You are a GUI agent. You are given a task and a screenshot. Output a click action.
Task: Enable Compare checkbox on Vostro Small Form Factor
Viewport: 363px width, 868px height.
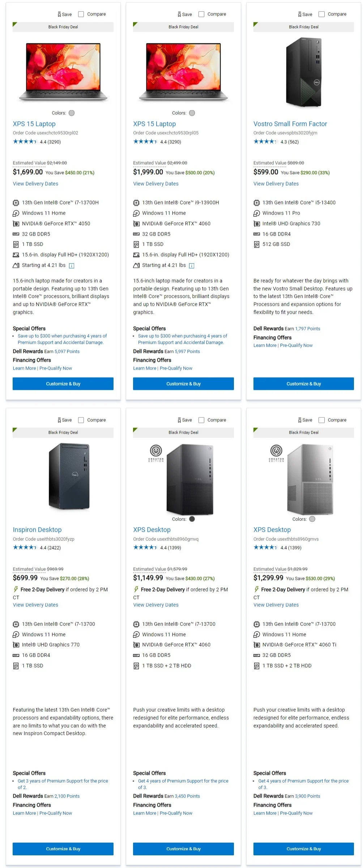321,14
